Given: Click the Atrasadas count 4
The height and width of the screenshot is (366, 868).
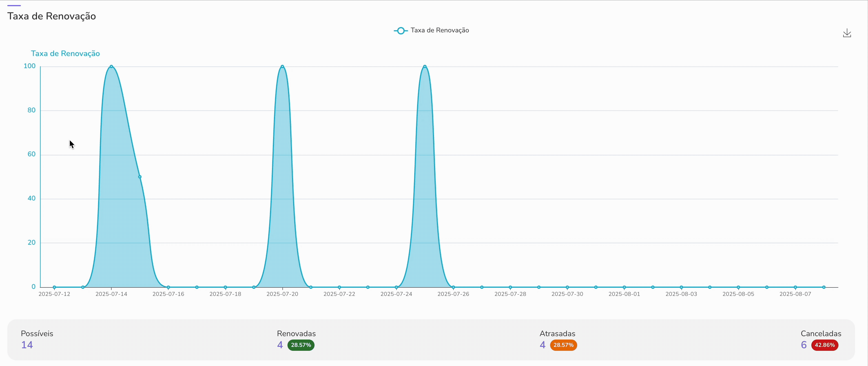Looking at the screenshot, I should pyautogui.click(x=542, y=345).
